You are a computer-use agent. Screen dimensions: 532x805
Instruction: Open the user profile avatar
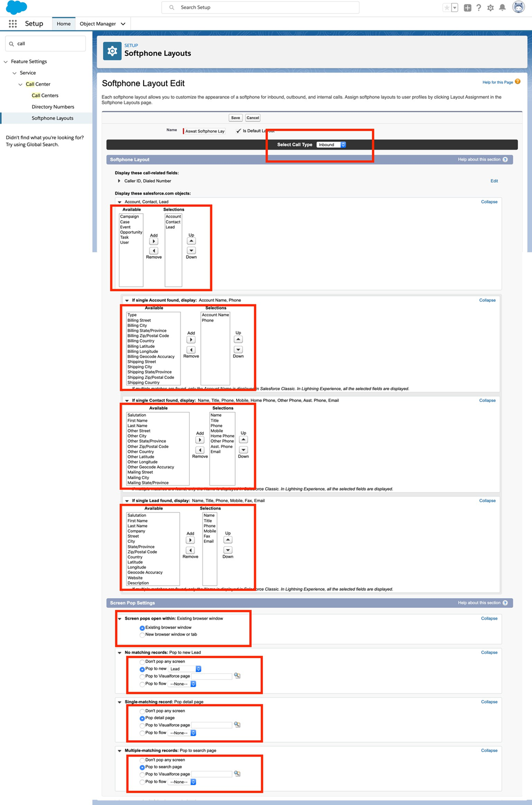click(518, 7)
